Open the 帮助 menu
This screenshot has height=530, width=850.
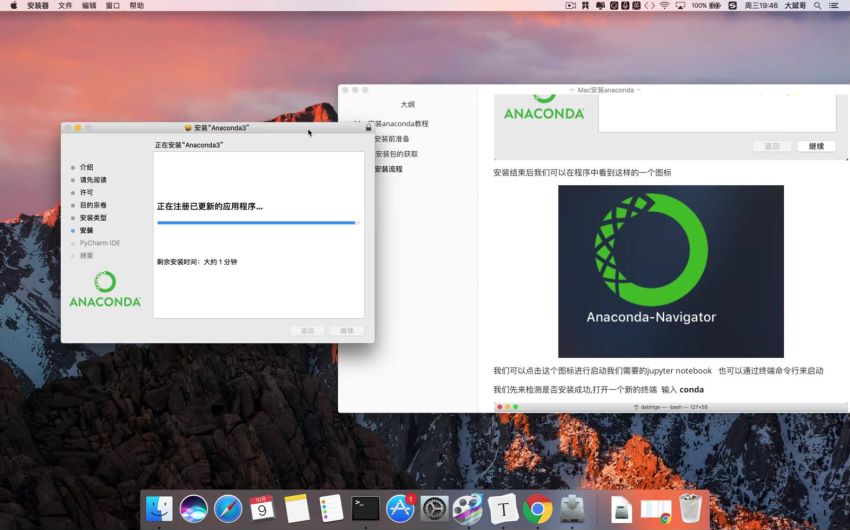[137, 5]
